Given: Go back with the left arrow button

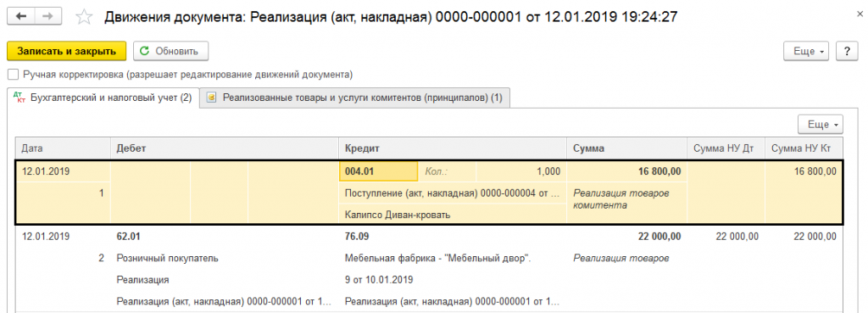Looking at the screenshot, I should click(x=21, y=17).
